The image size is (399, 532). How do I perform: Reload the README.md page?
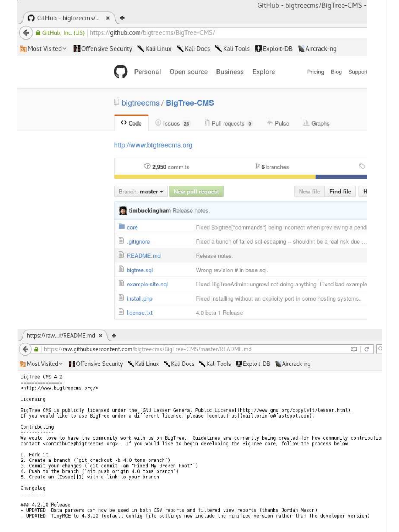(x=366, y=349)
